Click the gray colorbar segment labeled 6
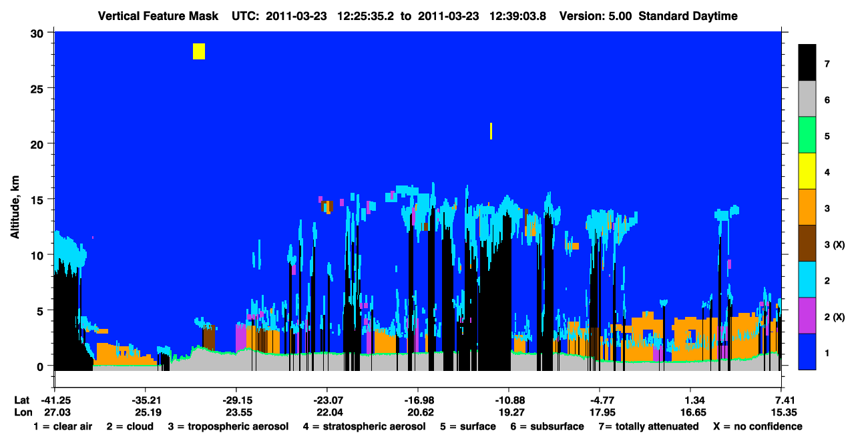 point(807,99)
